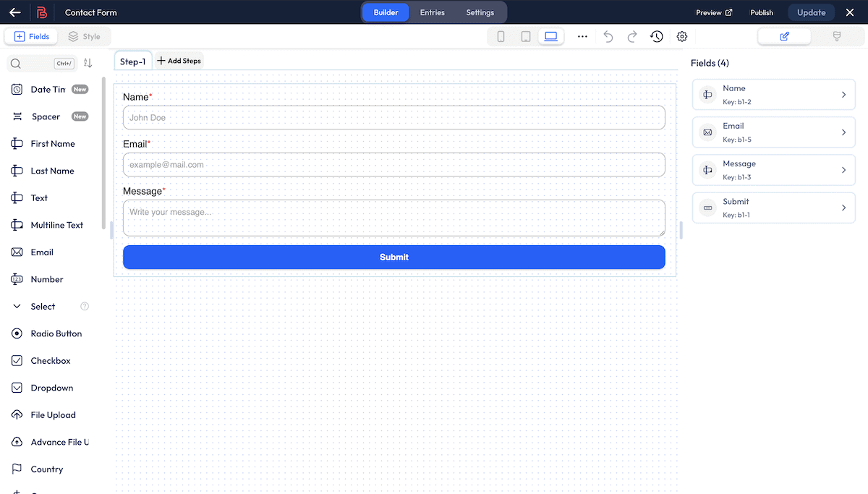Image resolution: width=868 pixels, height=494 pixels.
Task: Open the three-dot more options menu
Action: point(582,37)
